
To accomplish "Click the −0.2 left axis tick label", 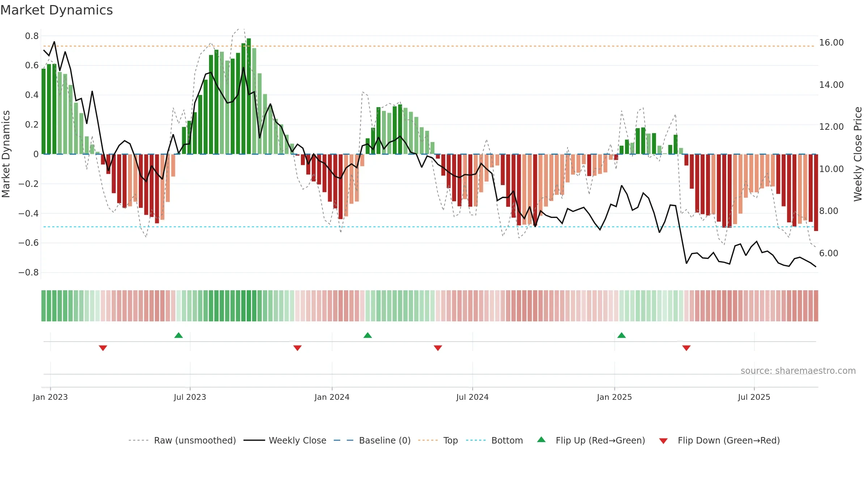I will [29, 184].
